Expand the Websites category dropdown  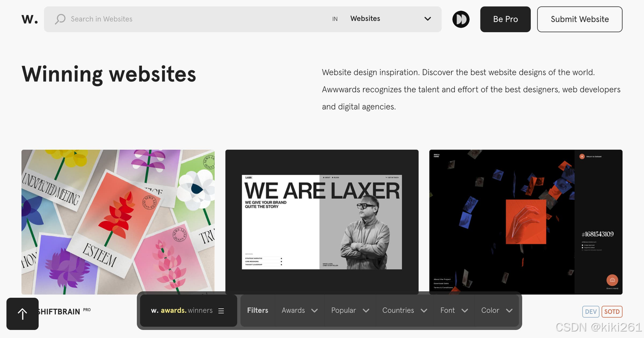pos(390,19)
